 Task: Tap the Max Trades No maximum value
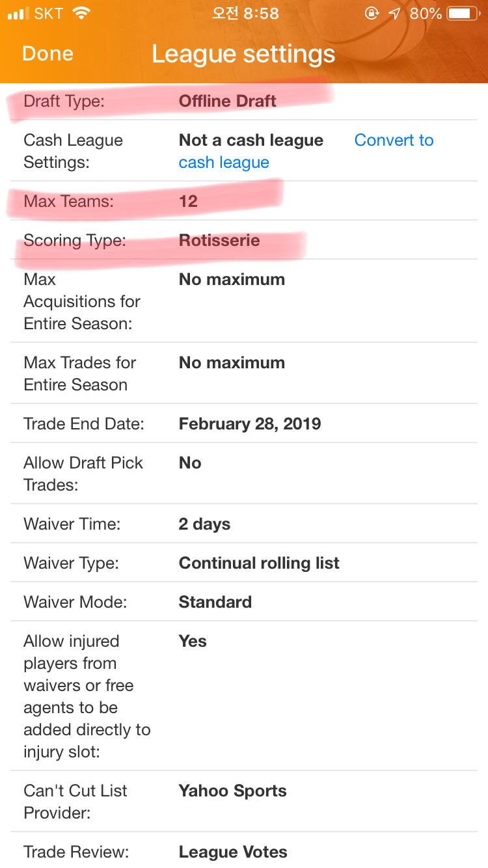click(x=232, y=363)
